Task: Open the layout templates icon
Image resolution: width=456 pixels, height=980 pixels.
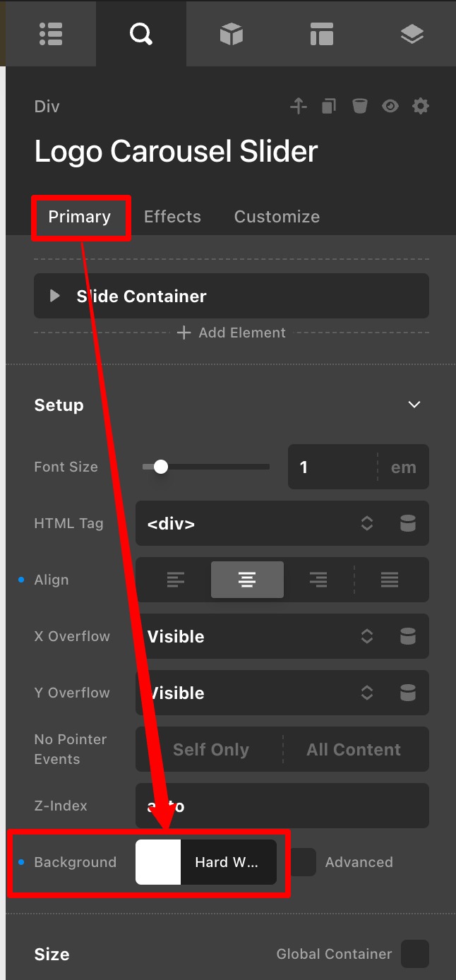Action: point(322,33)
